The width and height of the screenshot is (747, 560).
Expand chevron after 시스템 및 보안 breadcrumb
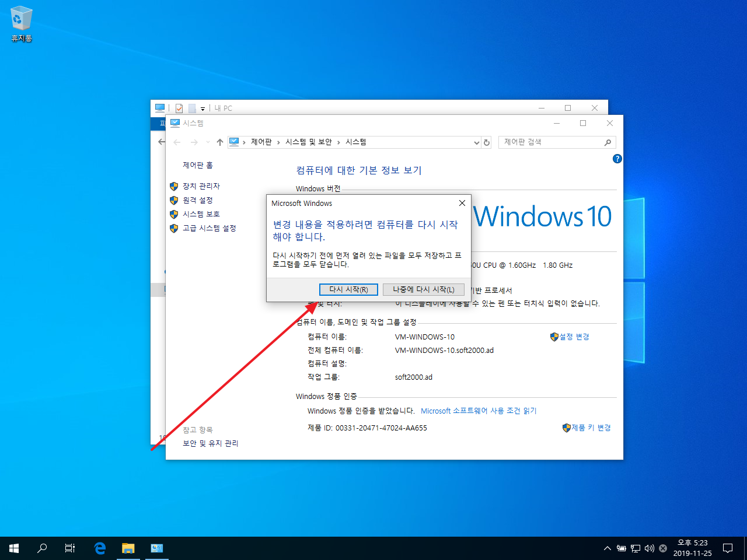point(338,142)
